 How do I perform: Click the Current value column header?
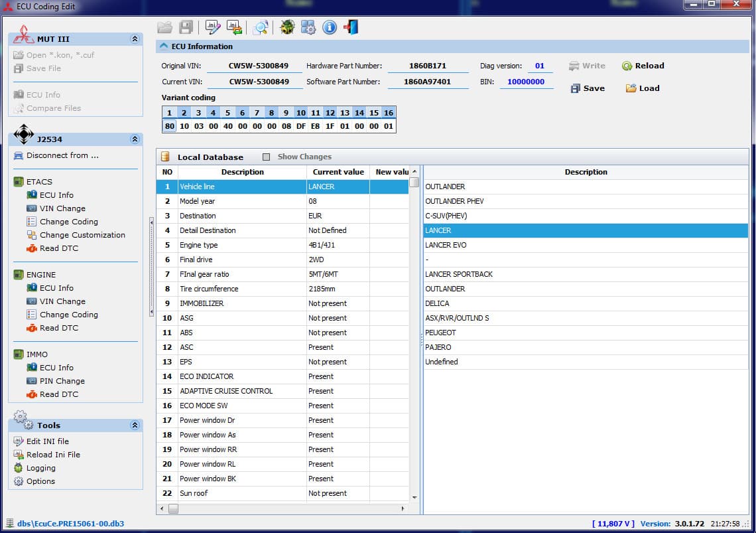(x=338, y=172)
